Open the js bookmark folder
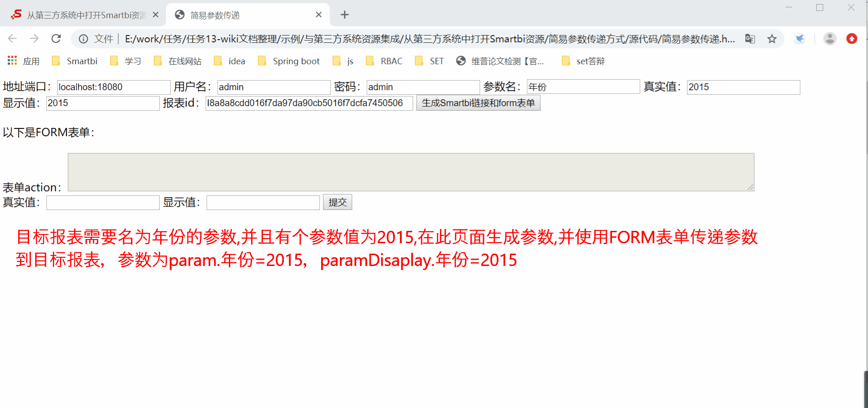Viewport: 868px width, 408px height. 343,61
